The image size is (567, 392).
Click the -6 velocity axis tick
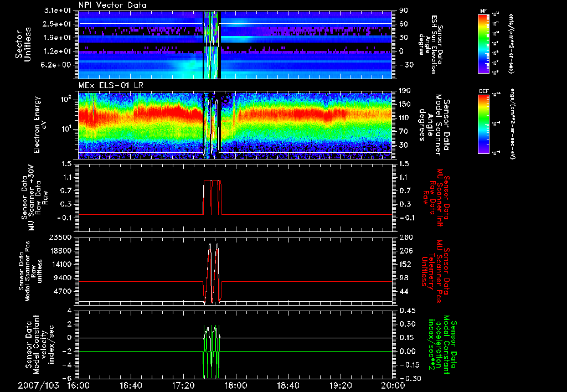[x=68, y=378]
